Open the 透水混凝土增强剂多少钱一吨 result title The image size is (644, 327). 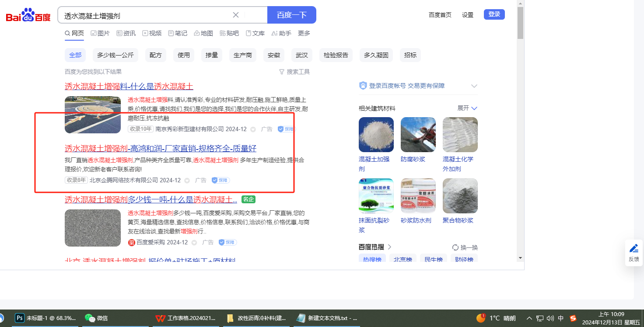click(x=151, y=199)
